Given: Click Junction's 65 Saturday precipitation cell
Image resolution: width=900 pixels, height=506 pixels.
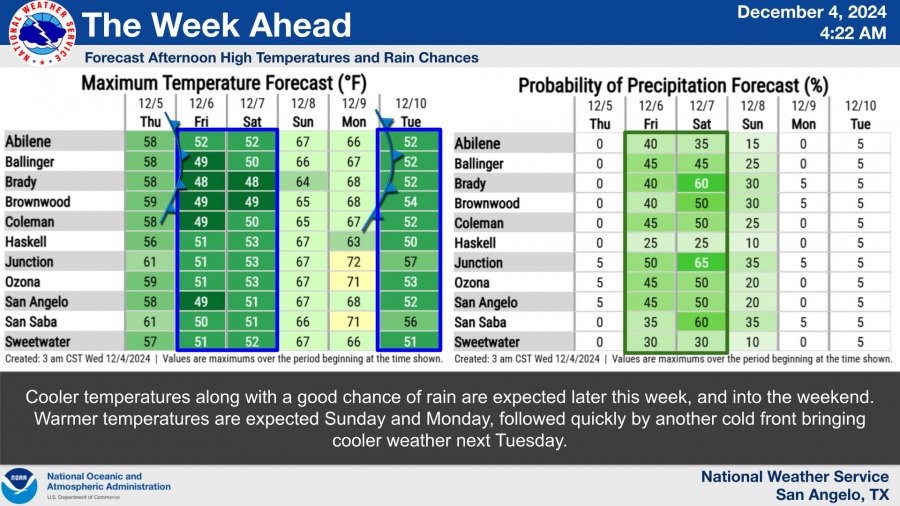Looking at the screenshot, I should pos(705,263).
